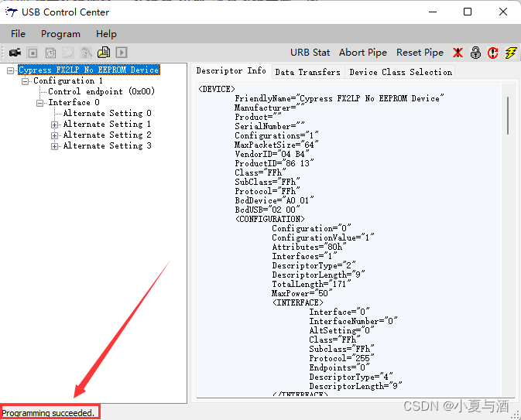Expand Alternate Setting 3
The image size is (521, 420).
tap(54, 146)
